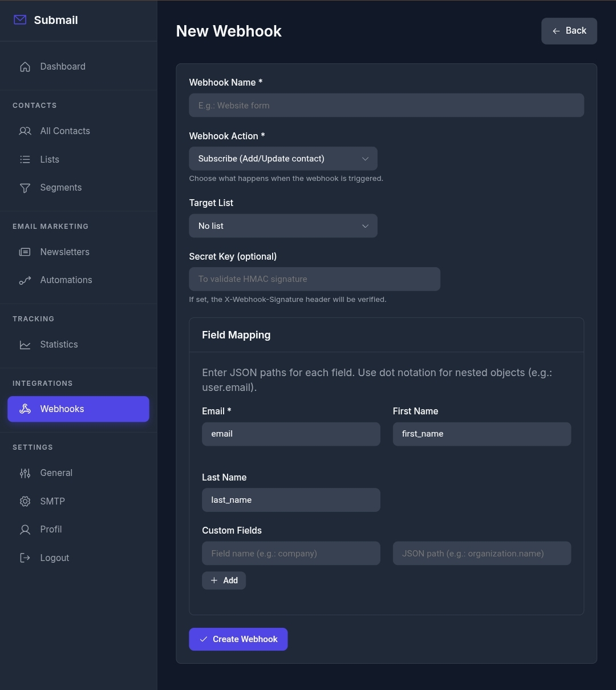Viewport: 616px width, 690px height.
Task: Click the Newsletters newspaper icon
Action: (x=25, y=252)
